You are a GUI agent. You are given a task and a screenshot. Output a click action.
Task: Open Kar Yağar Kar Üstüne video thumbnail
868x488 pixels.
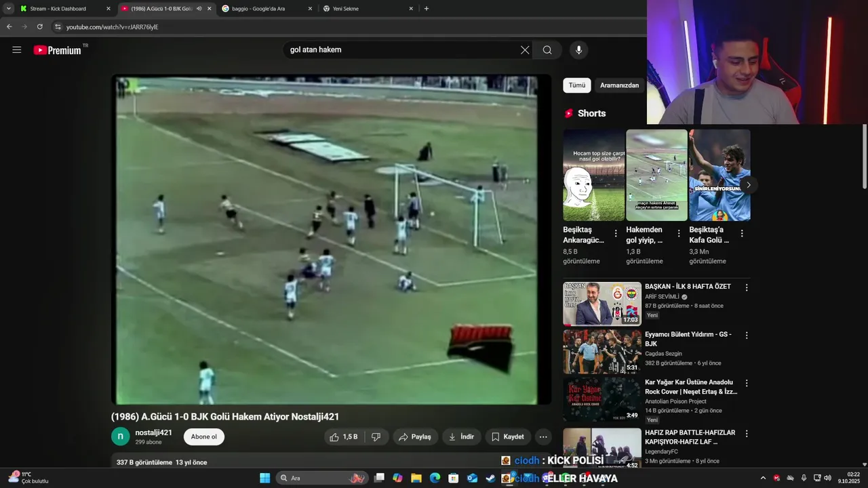click(x=602, y=399)
